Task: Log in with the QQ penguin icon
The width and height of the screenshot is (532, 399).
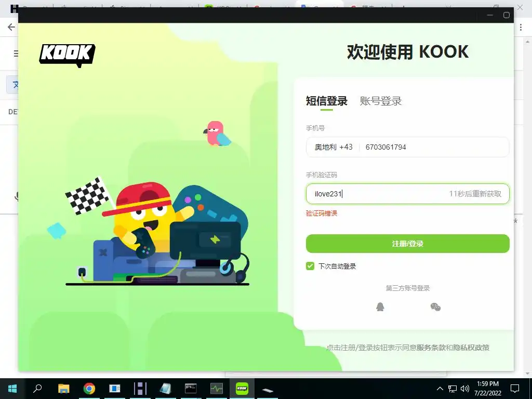Action: coord(380,307)
